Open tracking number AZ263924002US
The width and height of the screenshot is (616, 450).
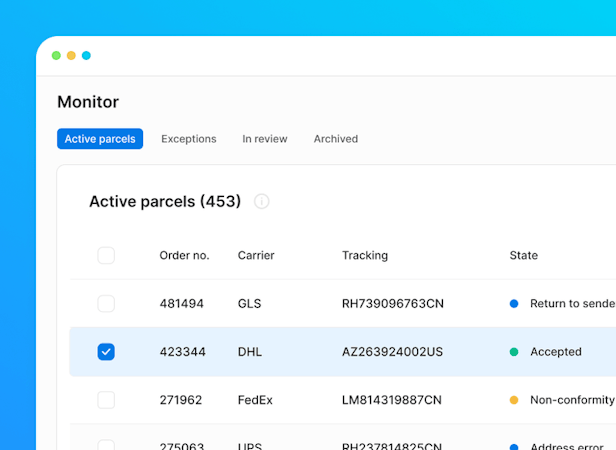click(392, 352)
